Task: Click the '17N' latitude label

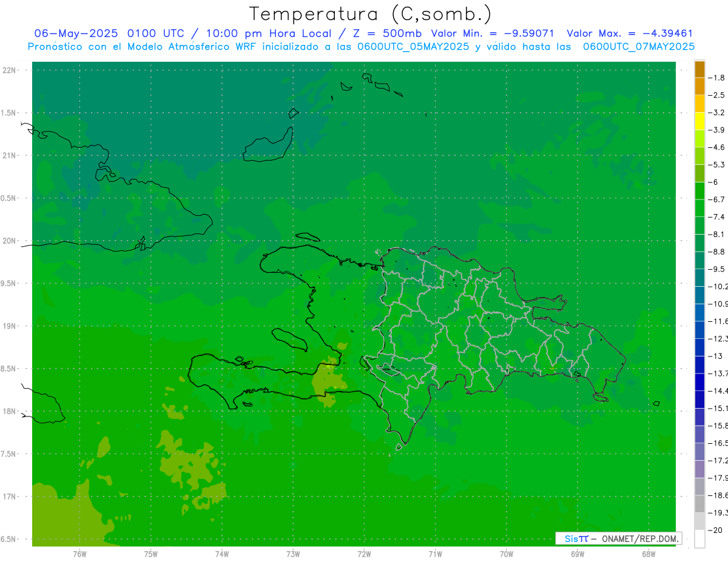Action: click(x=9, y=497)
